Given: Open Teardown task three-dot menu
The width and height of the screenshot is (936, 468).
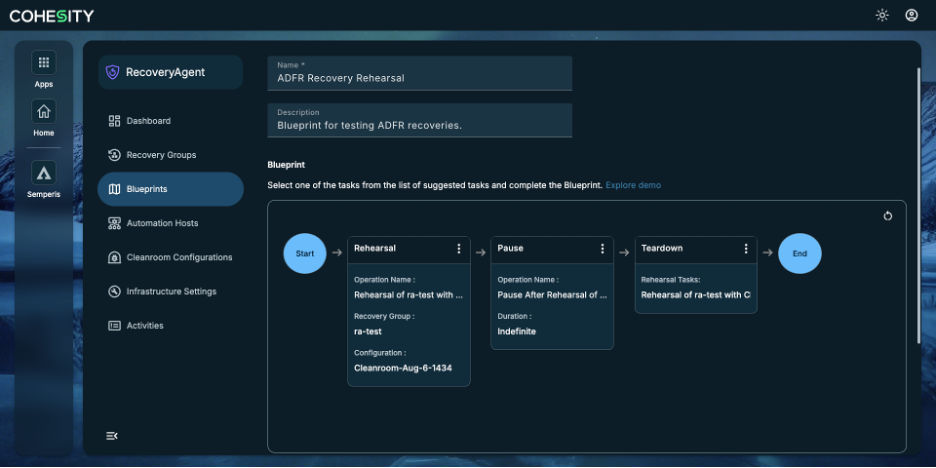Looking at the screenshot, I should point(746,248).
